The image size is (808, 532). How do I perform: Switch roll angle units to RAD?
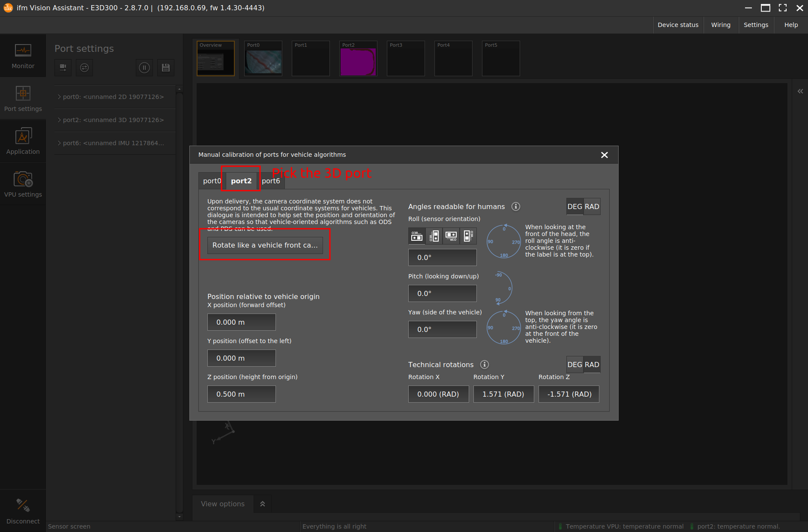point(592,206)
